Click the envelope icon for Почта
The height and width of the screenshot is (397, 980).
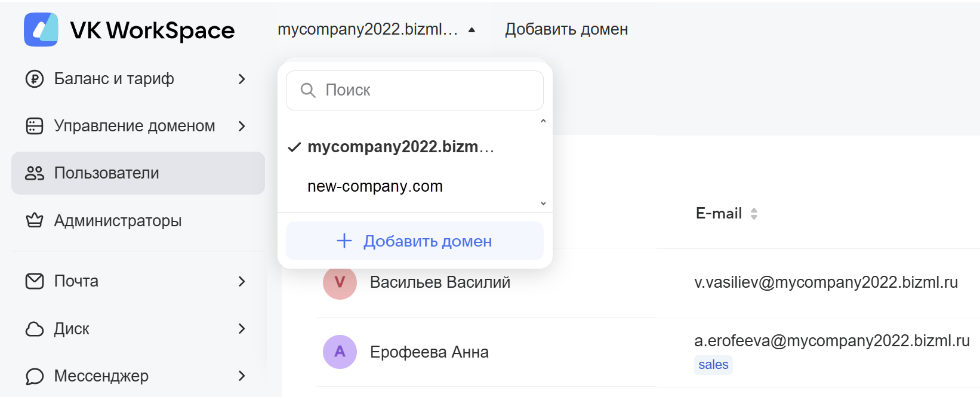(x=35, y=281)
